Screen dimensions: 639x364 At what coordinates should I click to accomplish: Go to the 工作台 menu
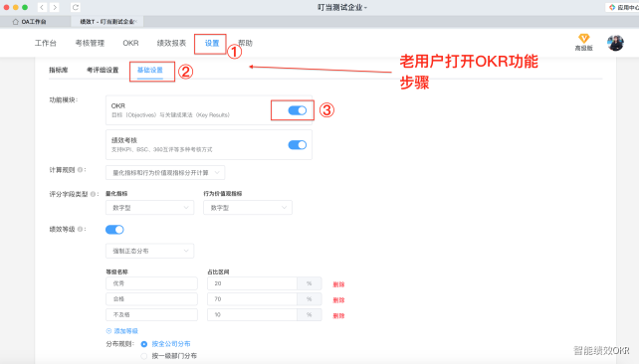46,43
